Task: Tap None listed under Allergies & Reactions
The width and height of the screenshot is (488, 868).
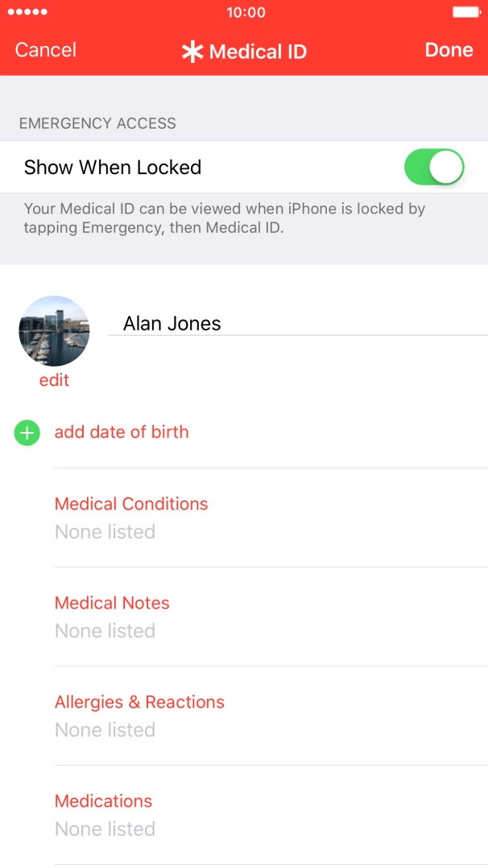Action: click(x=105, y=730)
